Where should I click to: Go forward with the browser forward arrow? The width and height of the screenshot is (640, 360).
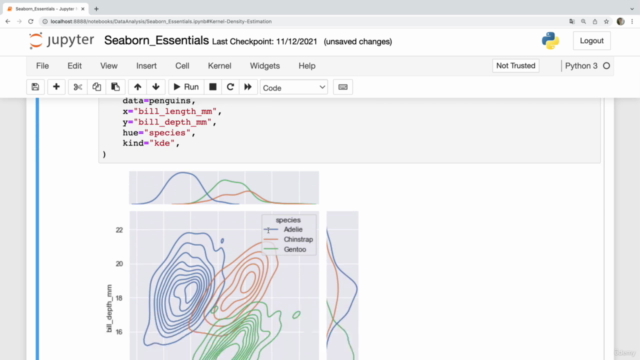[x=19, y=21]
